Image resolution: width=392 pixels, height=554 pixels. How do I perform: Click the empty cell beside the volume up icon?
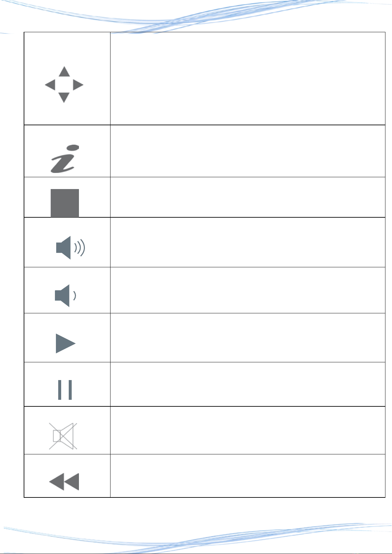coord(248,242)
